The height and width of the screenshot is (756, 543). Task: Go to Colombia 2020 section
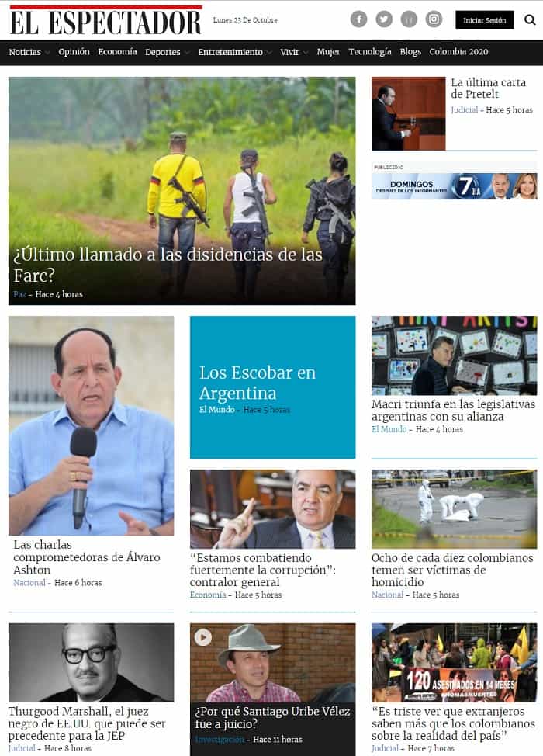tap(458, 51)
